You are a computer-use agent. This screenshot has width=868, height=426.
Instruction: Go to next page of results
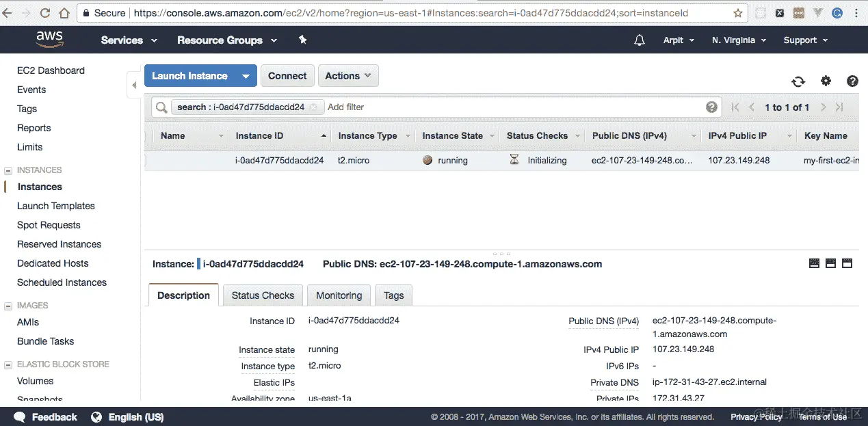pos(824,107)
